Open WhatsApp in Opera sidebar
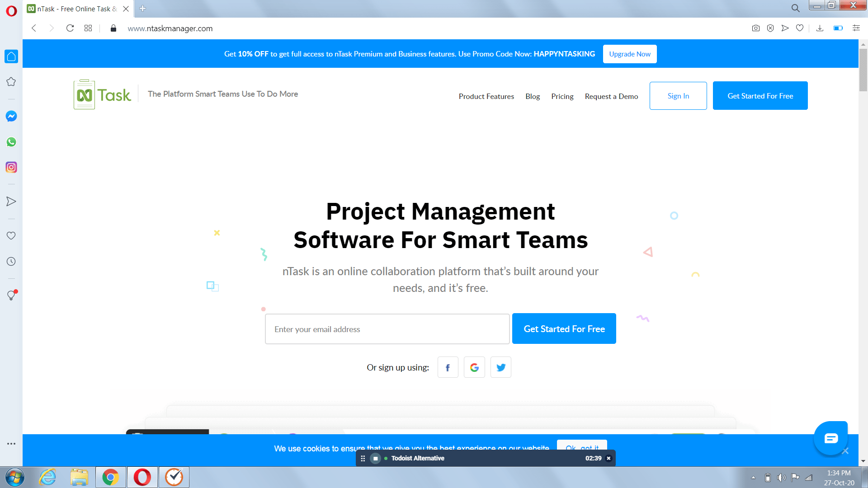868x488 pixels. [x=11, y=142]
